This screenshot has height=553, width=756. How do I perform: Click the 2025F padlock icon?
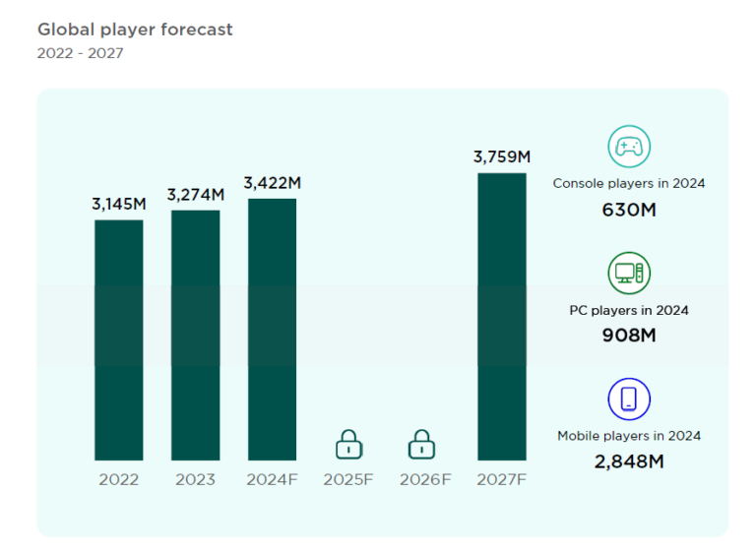[x=348, y=444]
